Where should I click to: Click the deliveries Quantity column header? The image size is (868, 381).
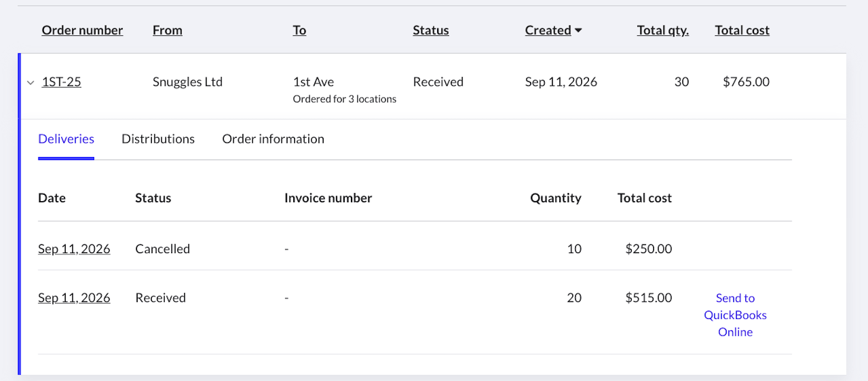pos(556,199)
